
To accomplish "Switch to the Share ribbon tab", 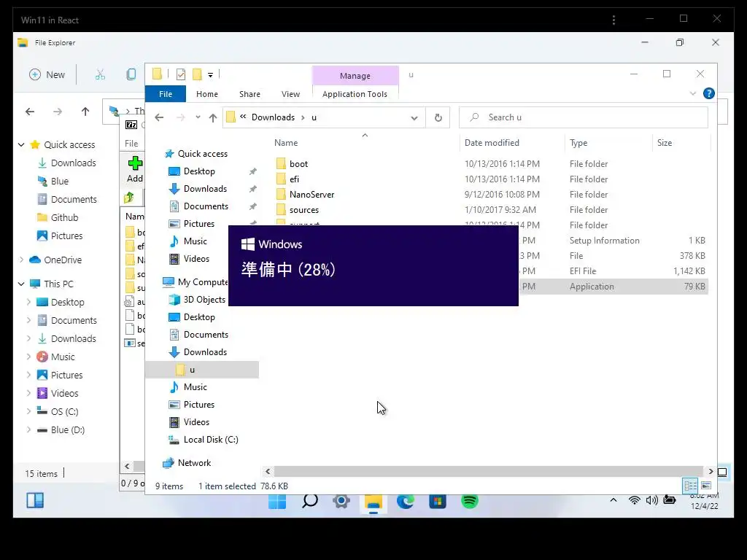I will click(x=249, y=94).
